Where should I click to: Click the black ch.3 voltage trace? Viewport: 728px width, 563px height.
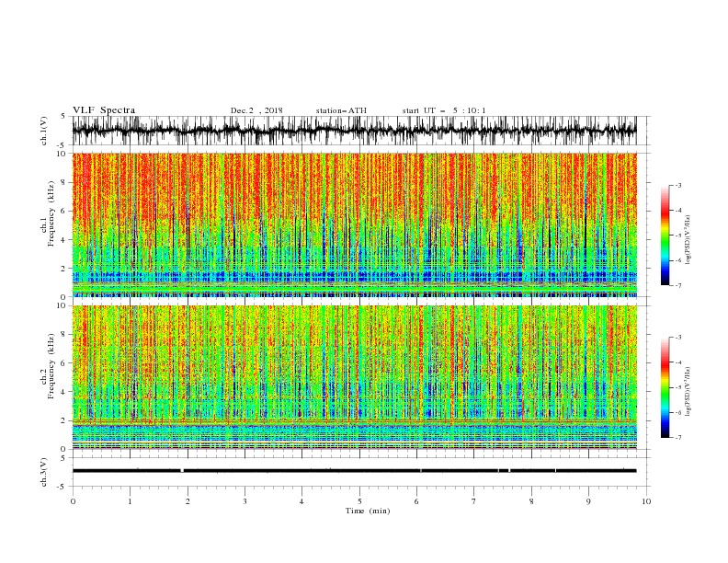[354, 471]
